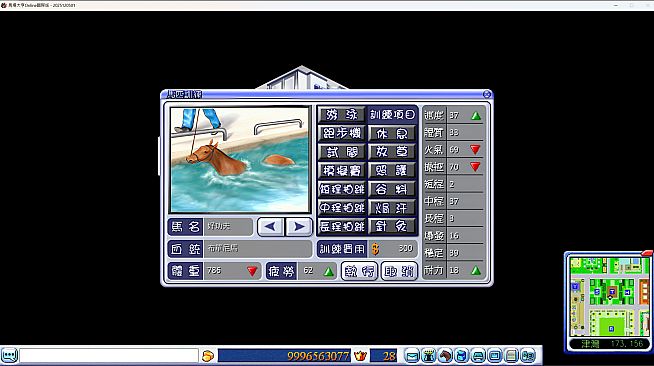This screenshot has height=366, width=654.
Task: Click the training fee amount 300
Action: [405, 248]
